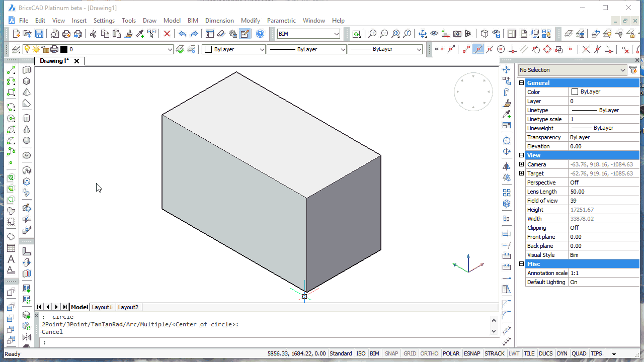Open the Layers manager icon left of layer dropdown
The width and height of the screenshot is (644, 362).
tap(16, 49)
